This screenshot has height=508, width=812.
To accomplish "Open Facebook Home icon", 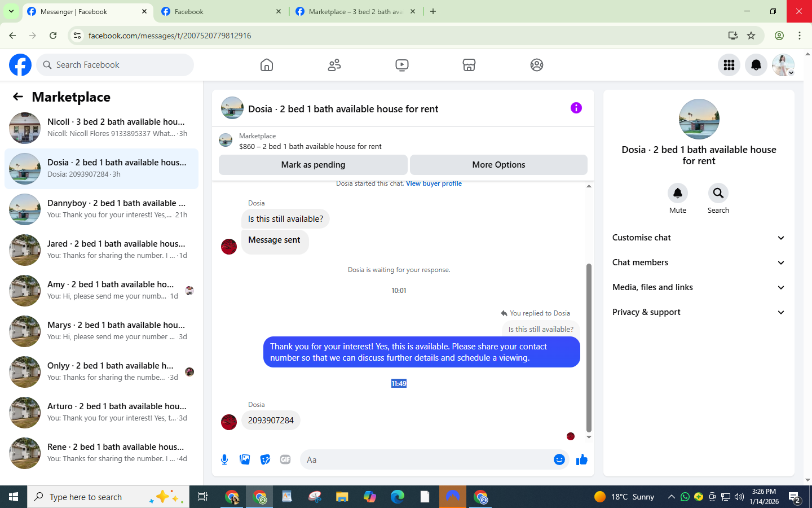I will click(x=267, y=65).
